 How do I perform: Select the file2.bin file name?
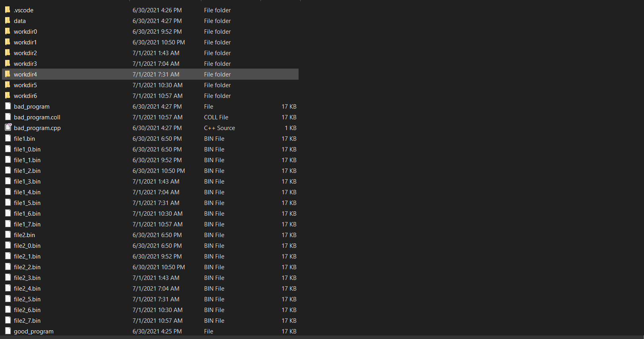pyautogui.click(x=24, y=235)
